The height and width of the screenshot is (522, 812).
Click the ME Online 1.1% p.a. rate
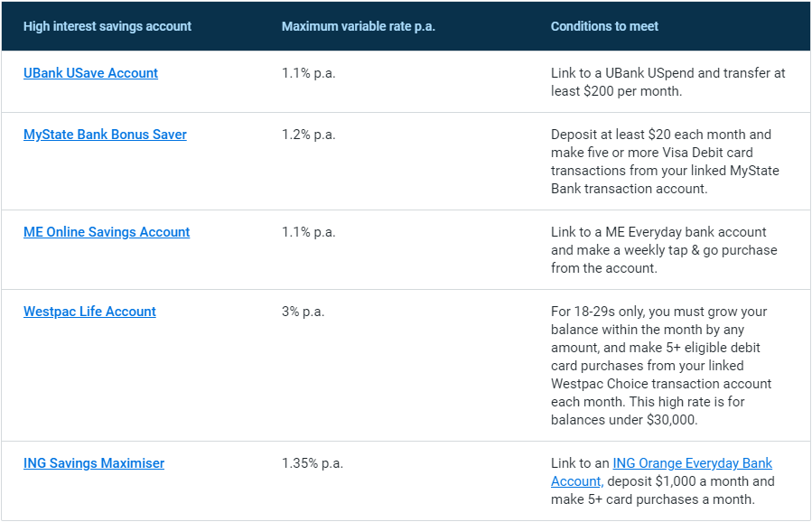(x=309, y=232)
